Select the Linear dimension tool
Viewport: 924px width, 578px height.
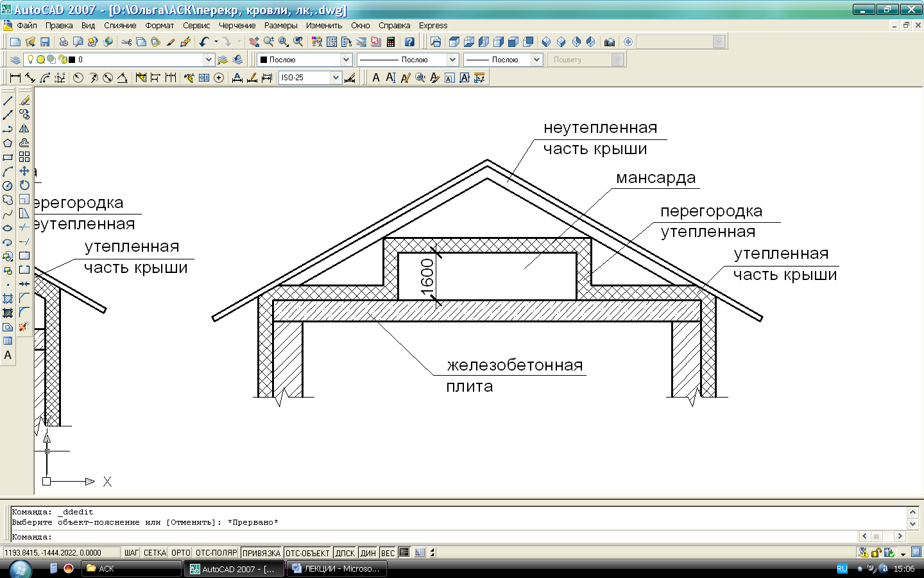pos(15,78)
